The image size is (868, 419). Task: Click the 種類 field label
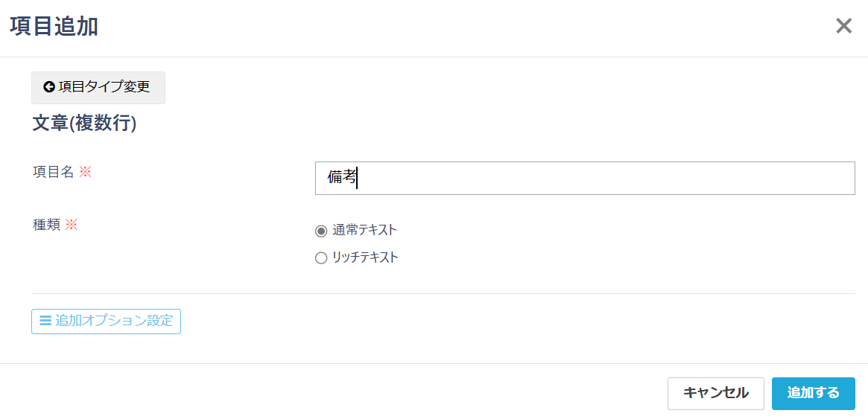tap(46, 225)
